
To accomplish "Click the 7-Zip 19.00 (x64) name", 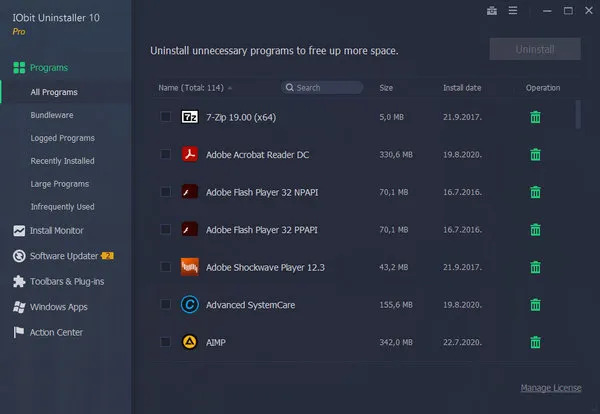I will (x=241, y=117).
